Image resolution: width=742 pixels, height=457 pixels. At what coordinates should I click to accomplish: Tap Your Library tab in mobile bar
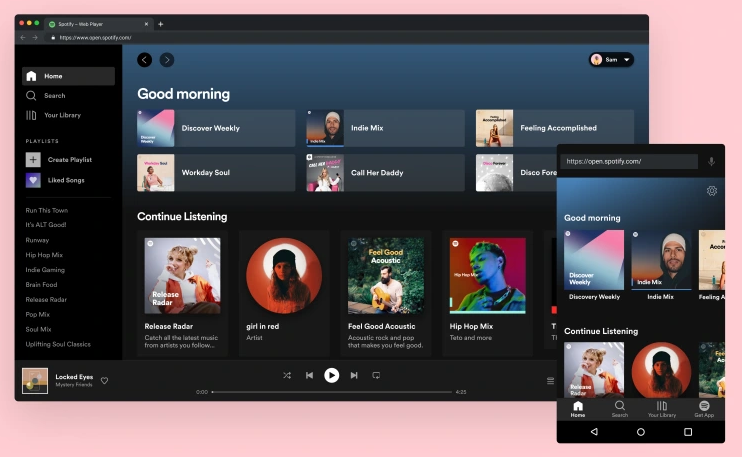(x=662, y=409)
